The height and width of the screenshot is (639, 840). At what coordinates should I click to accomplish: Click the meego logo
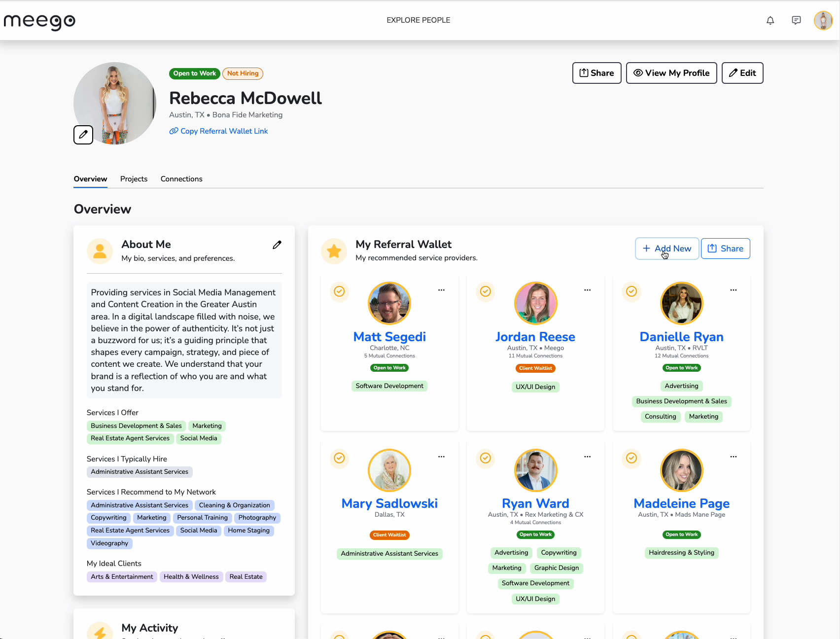[x=39, y=21]
